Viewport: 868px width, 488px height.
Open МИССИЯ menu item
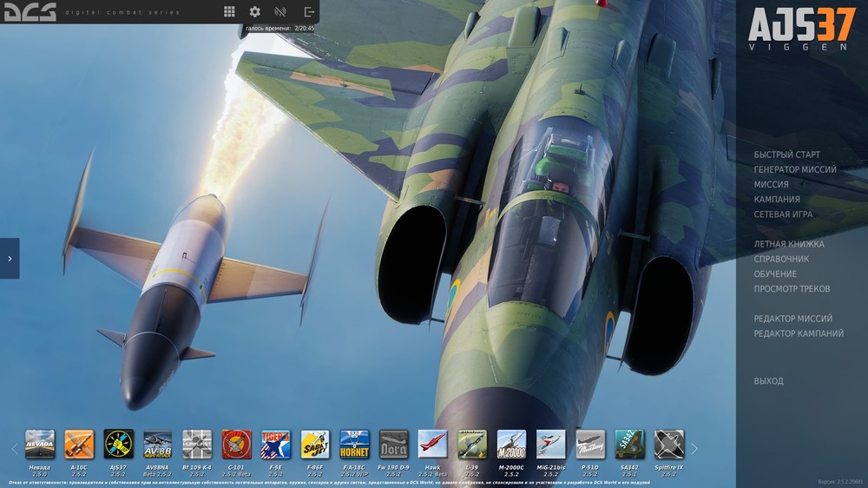771,184
